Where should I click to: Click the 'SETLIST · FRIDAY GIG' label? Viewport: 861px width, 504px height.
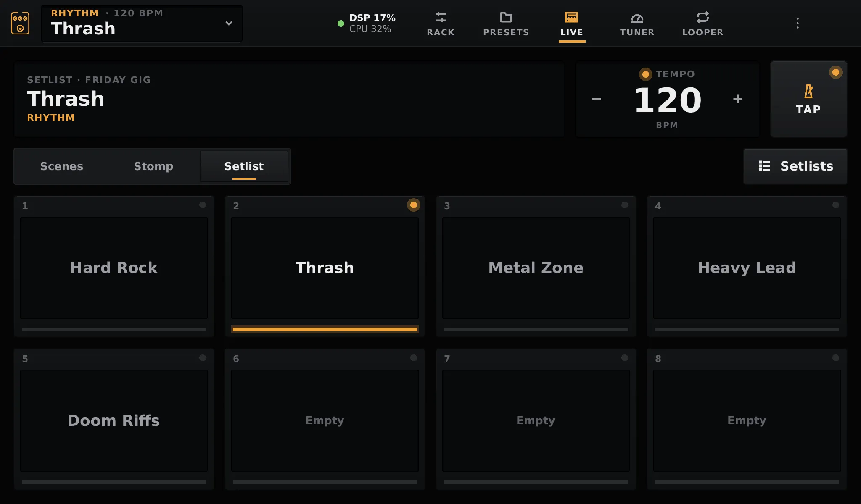[89, 80]
